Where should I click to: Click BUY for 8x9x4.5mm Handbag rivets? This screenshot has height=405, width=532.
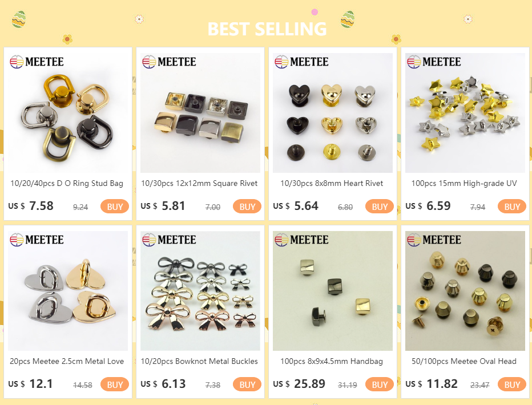(x=380, y=384)
